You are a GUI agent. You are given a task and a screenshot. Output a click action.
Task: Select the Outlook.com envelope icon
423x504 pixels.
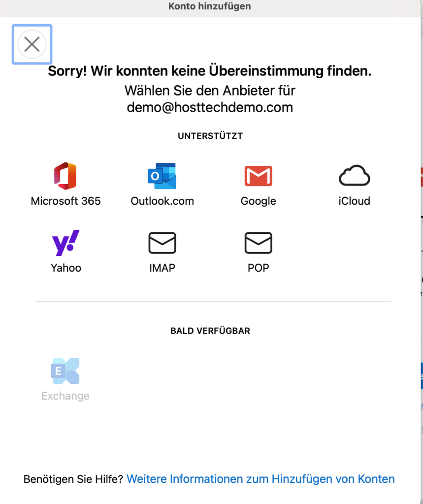162,176
